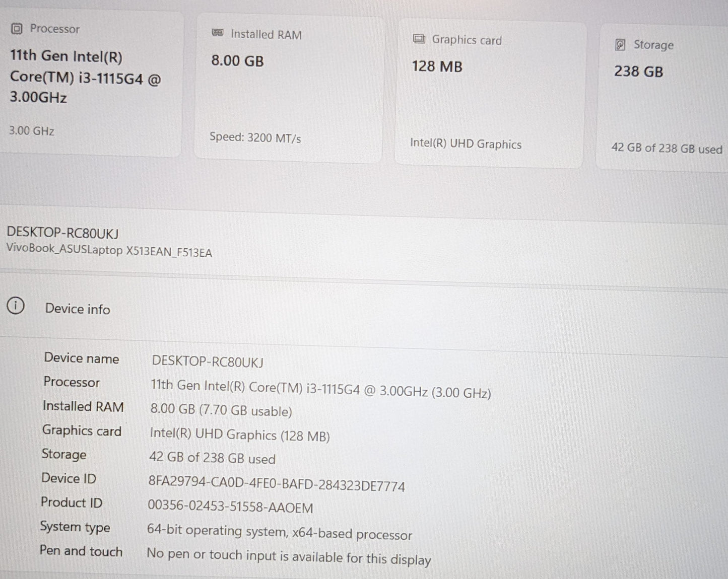Open the Installed RAM card
The height and width of the screenshot is (579, 728).
(x=288, y=89)
